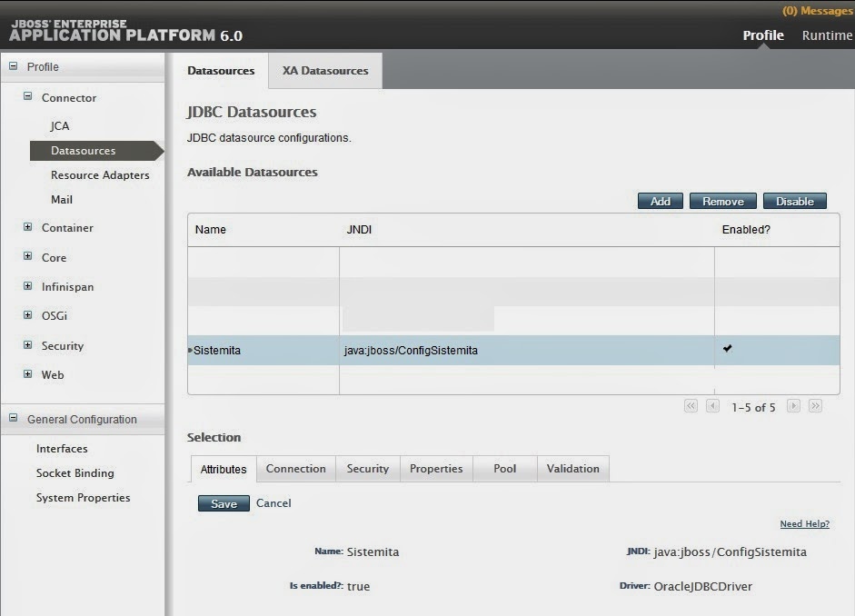Screen dimensions: 855x616
Task: Select the Validation tab
Action: (573, 469)
